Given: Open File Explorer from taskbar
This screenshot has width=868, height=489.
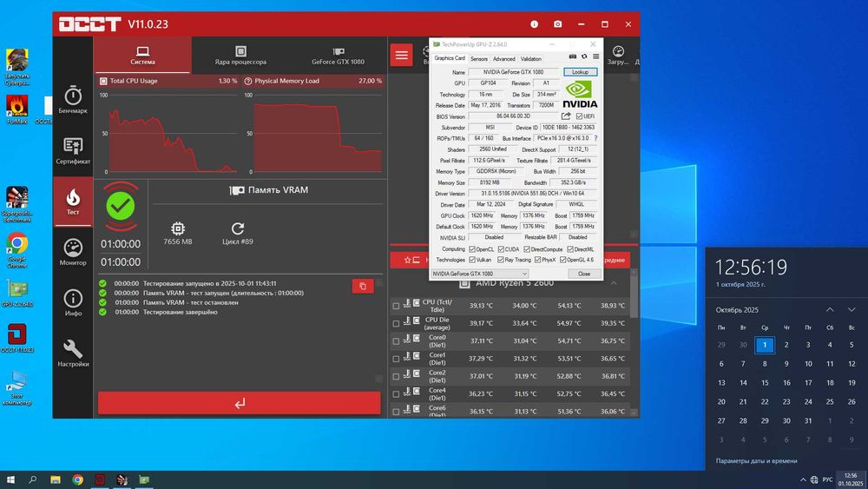Looking at the screenshot, I should pos(56,479).
